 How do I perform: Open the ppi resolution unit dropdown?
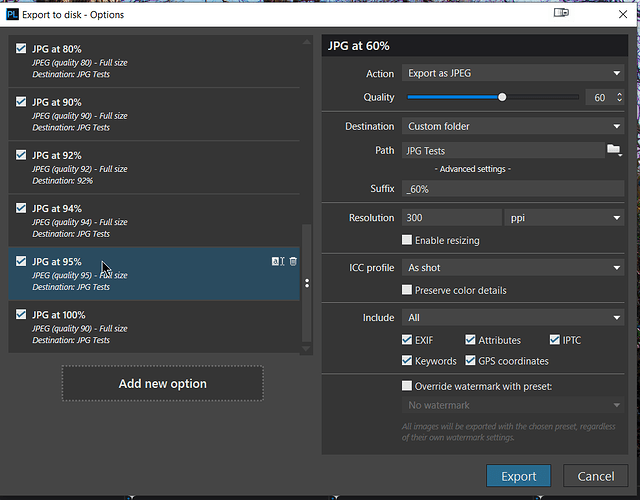click(564, 217)
